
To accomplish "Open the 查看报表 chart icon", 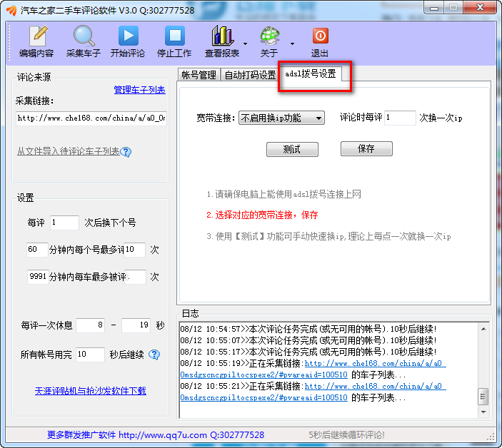I will 222,36.
